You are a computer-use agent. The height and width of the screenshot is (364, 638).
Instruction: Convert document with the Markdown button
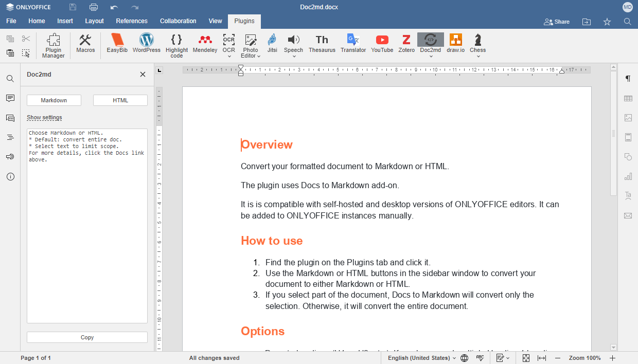tap(54, 100)
